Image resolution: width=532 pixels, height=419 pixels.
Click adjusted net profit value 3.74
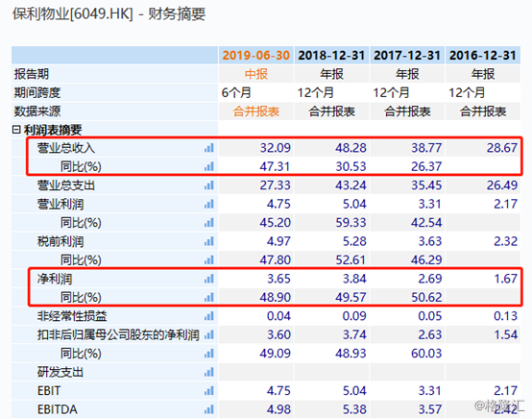354,334
